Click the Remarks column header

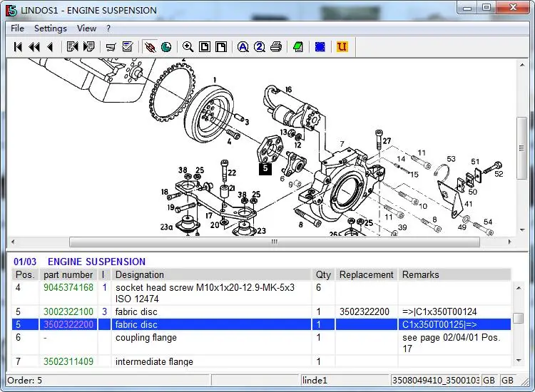point(454,274)
